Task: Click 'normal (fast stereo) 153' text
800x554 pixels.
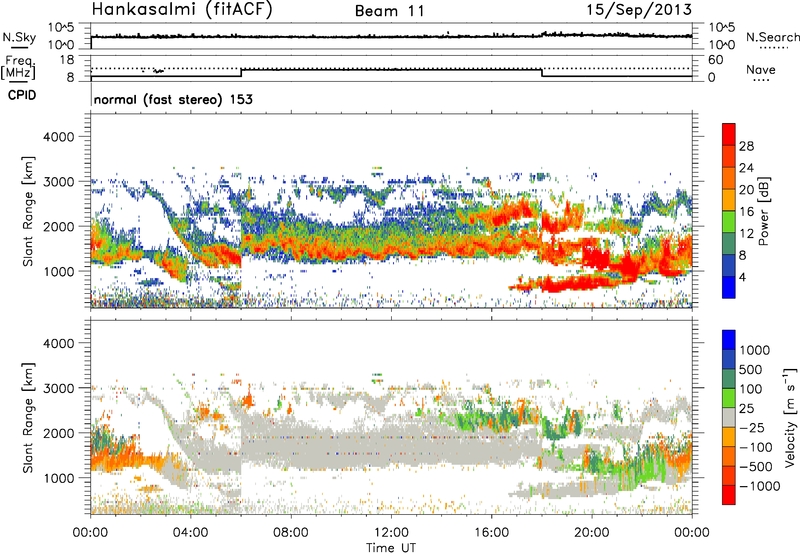Action: pos(173,99)
